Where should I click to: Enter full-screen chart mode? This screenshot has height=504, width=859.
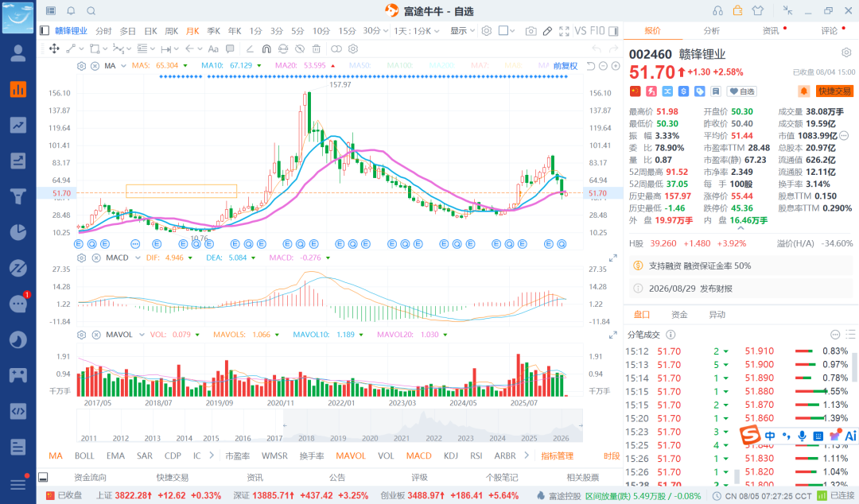[564, 31]
